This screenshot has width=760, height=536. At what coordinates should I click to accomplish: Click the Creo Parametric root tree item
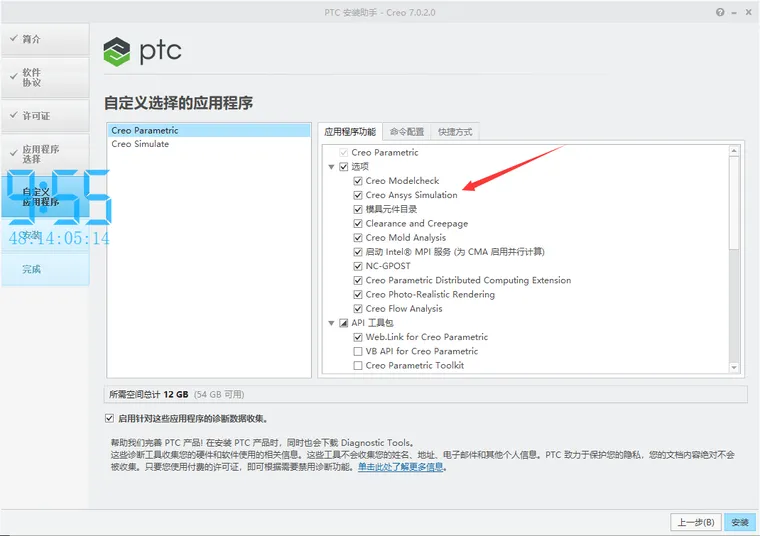point(385,153)
